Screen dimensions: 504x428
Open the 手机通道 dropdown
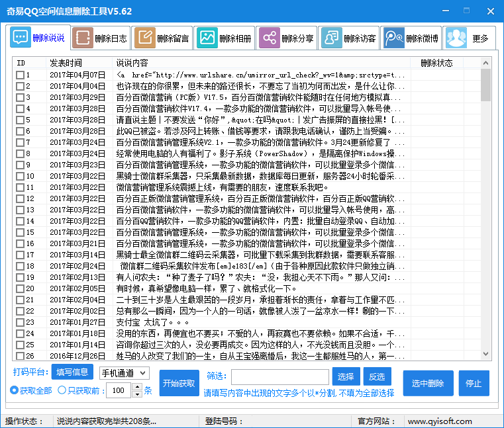[125, 373]
